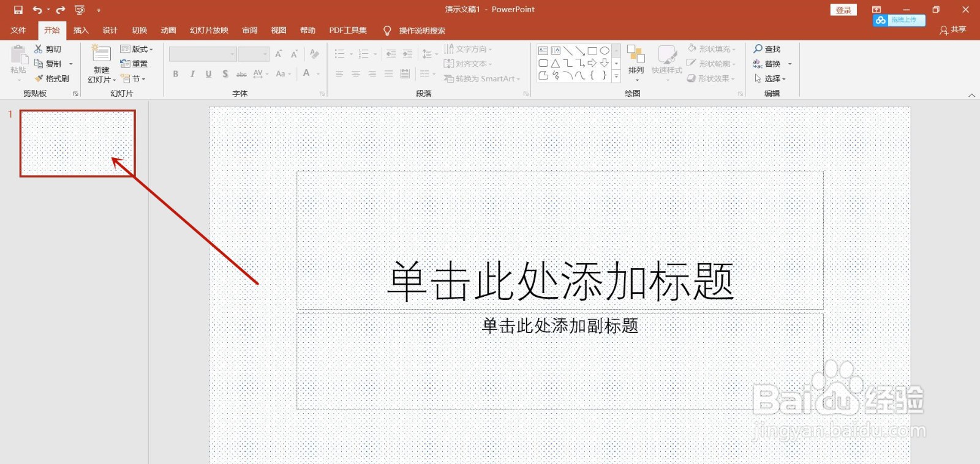
Task: Clear all text formatting
Action: 314,54
